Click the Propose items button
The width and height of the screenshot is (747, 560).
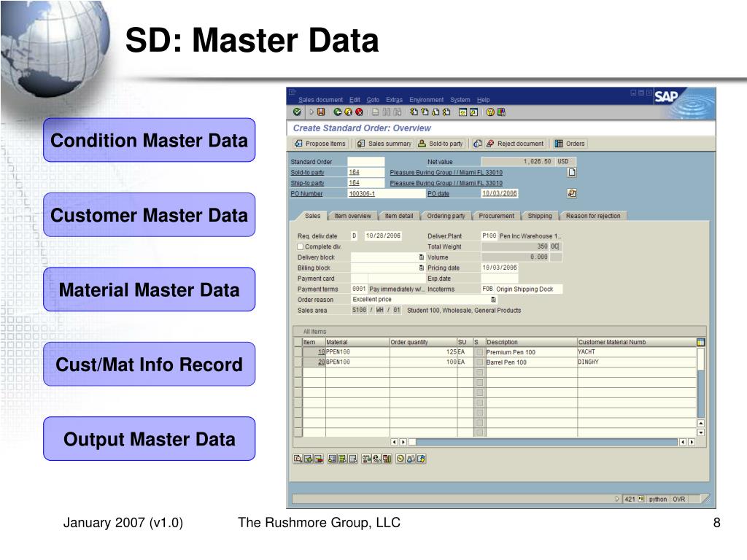pyautogui.click(x=320, y=144)
